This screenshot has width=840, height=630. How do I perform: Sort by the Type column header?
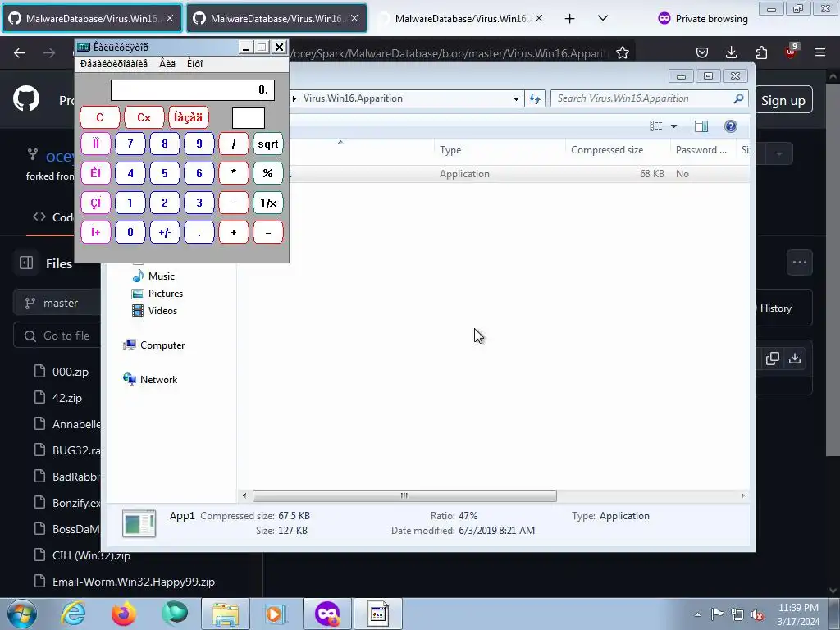[x=500, y=150]
